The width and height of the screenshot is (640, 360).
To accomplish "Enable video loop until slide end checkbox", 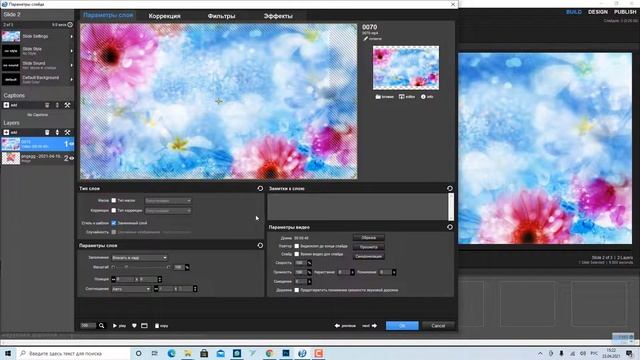I will click(x=297, y=246).
